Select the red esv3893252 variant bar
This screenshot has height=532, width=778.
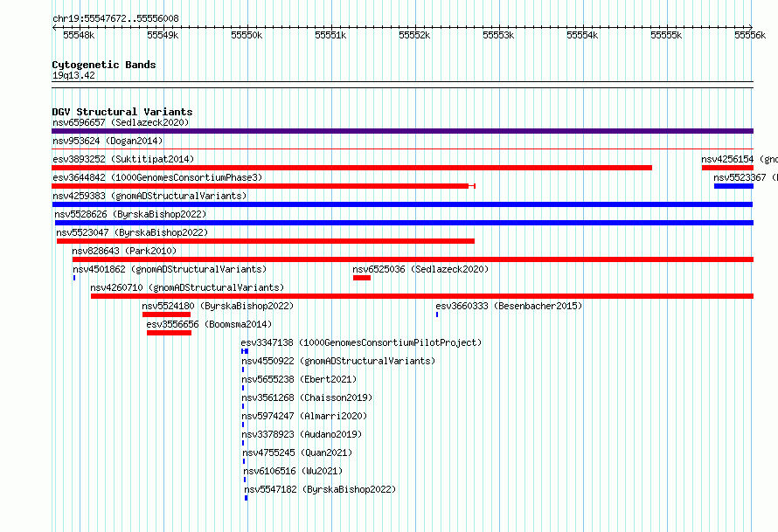point(351,168)
